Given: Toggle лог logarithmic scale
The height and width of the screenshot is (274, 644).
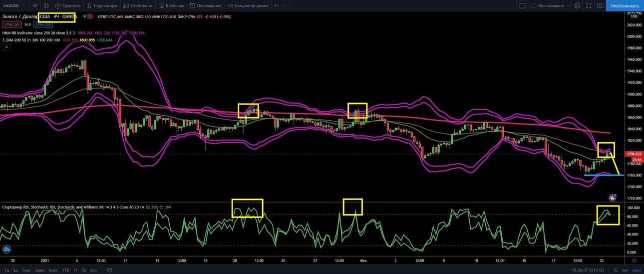Looking at the screenshot, I should pos(625,270).
